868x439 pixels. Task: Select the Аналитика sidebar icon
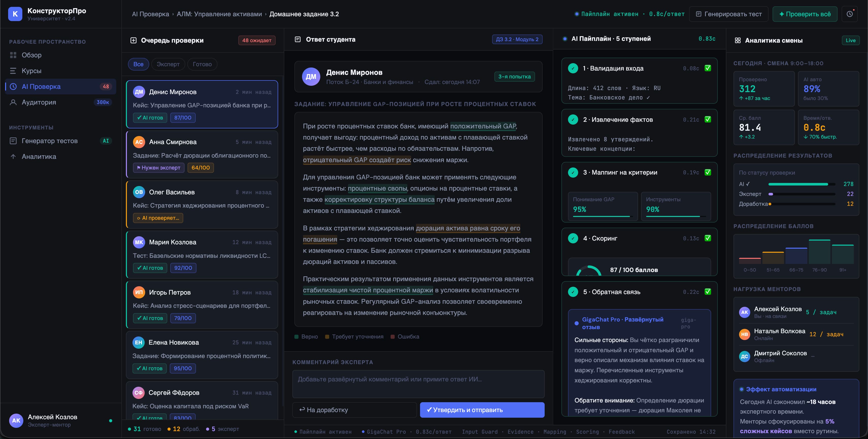13,156
